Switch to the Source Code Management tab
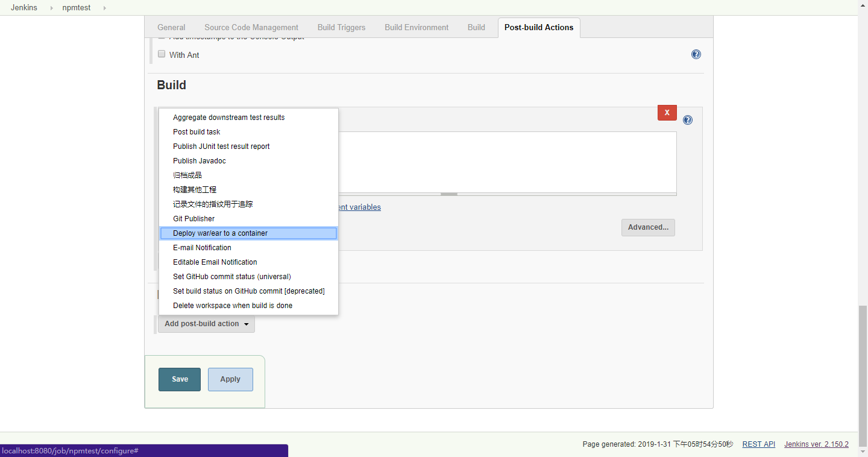This screenshot has height=457, width=868. (251, 27)
